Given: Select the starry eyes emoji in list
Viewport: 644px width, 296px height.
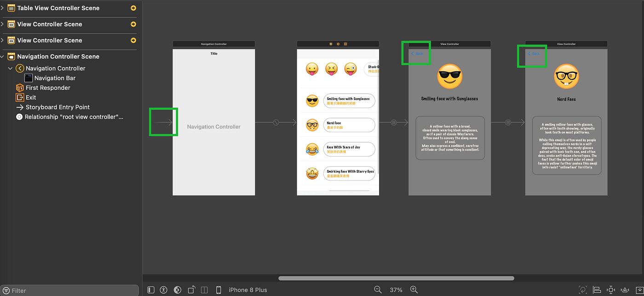Looking at the screenshot, I should [x=312, y=174].
